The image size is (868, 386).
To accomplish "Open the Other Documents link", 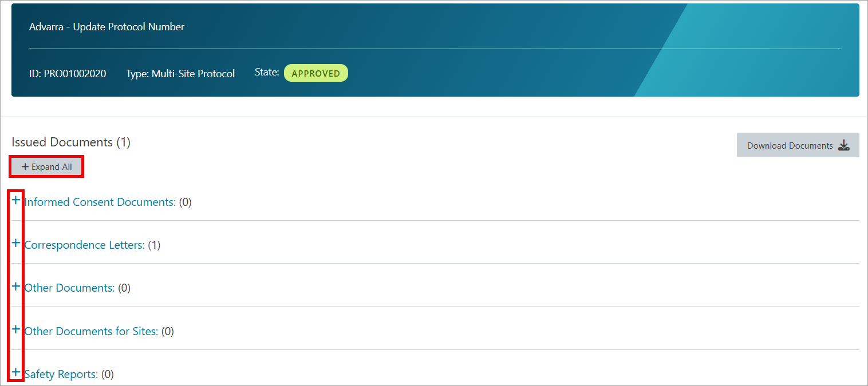I will [70, 288].
